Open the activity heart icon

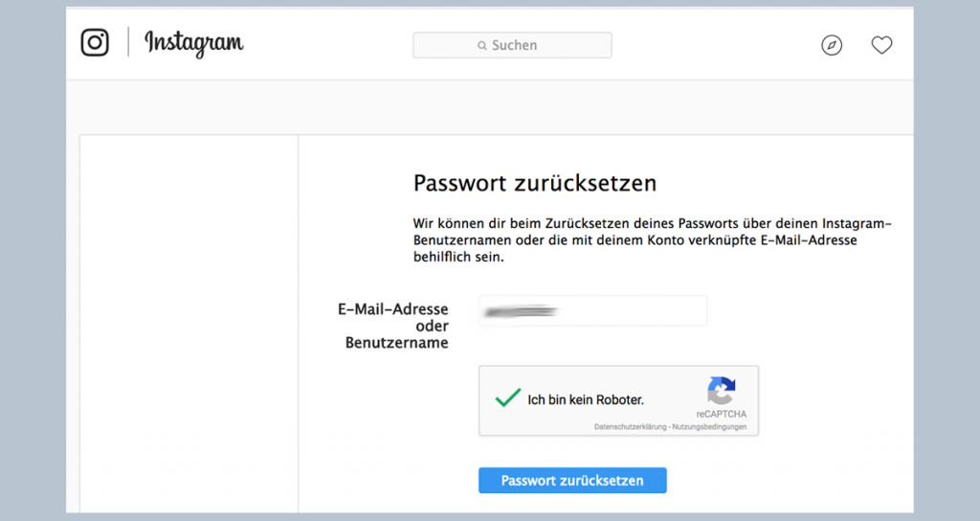click(x=881, y=45)
